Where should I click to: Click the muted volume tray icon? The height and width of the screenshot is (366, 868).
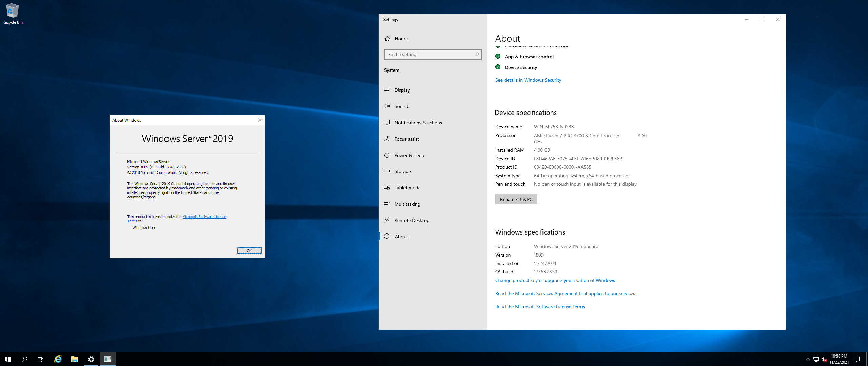(x=824, y=359)
